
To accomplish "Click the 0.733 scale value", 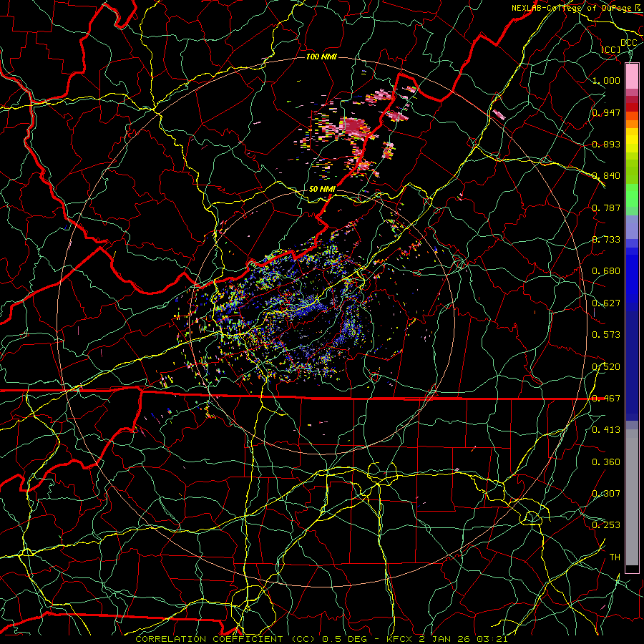I will 606,240.
